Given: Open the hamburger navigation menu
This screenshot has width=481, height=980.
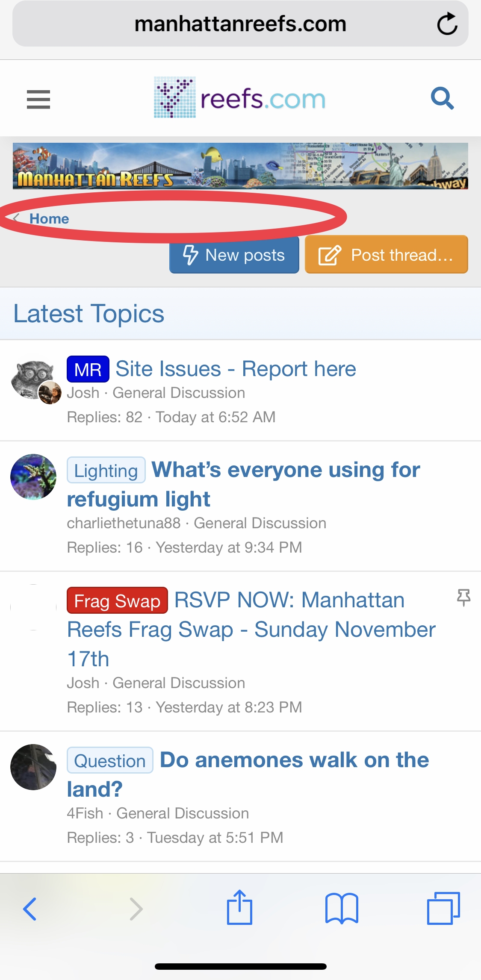Looking at the screenshot, I should coord(38,100).
